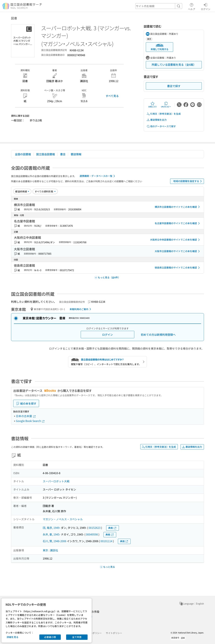Viewport: 215px width, 644px height.
Task: Open 都道府県順 sort dropdown
Action: click(22, 191)
